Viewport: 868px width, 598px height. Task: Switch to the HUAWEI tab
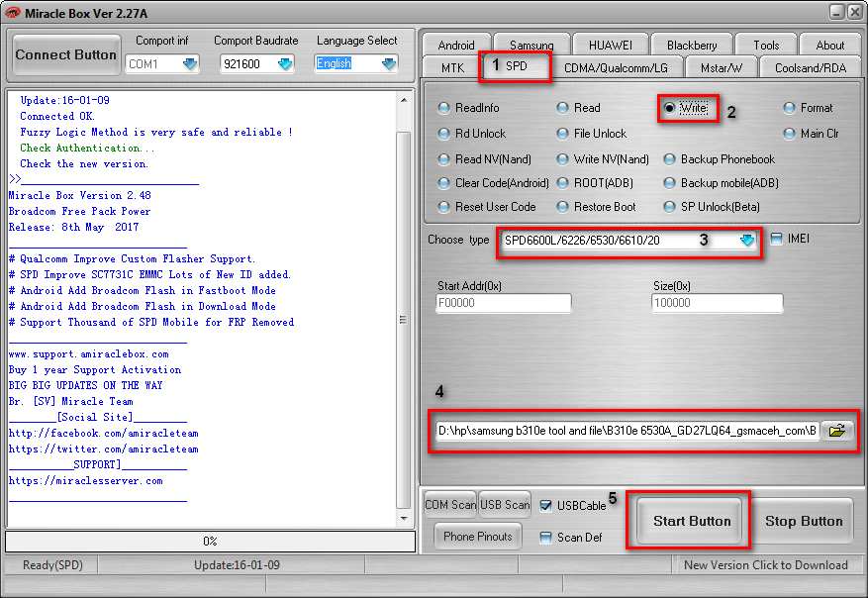click(x=610, y=45)
